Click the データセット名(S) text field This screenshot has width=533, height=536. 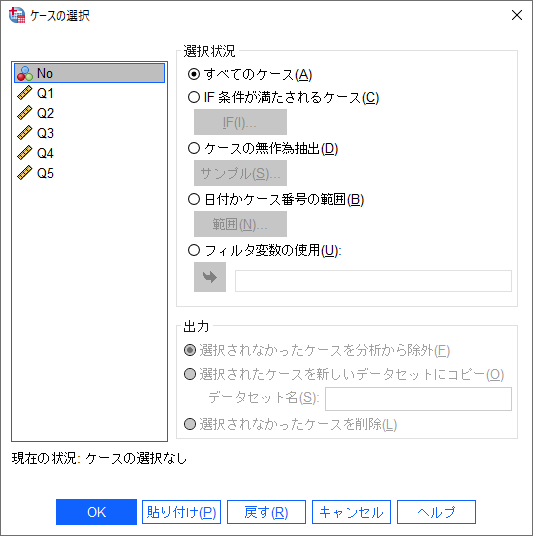click(418, 399)
